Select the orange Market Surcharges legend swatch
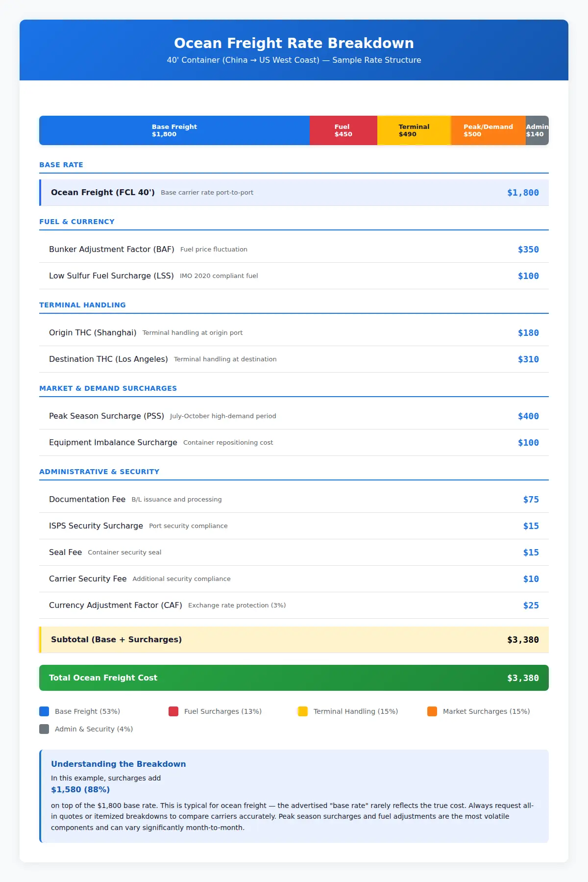Screen dimensions: 588x882 click(432, 711)
